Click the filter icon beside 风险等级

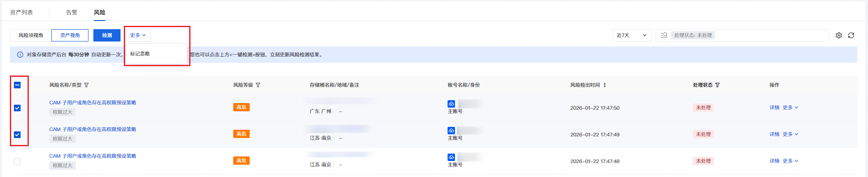(258, 85)
